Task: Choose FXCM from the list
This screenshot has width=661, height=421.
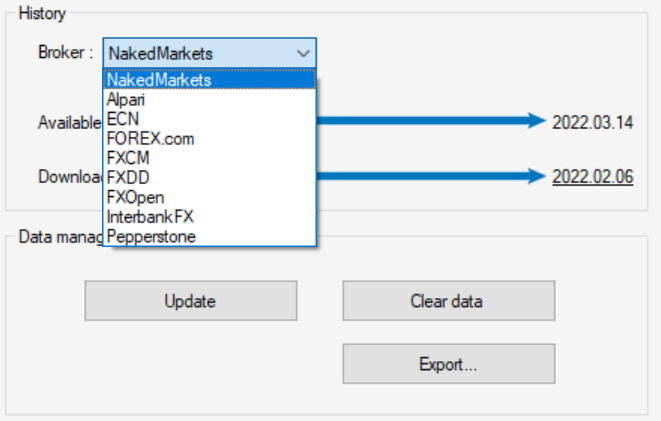Action: tap(210, 158)
